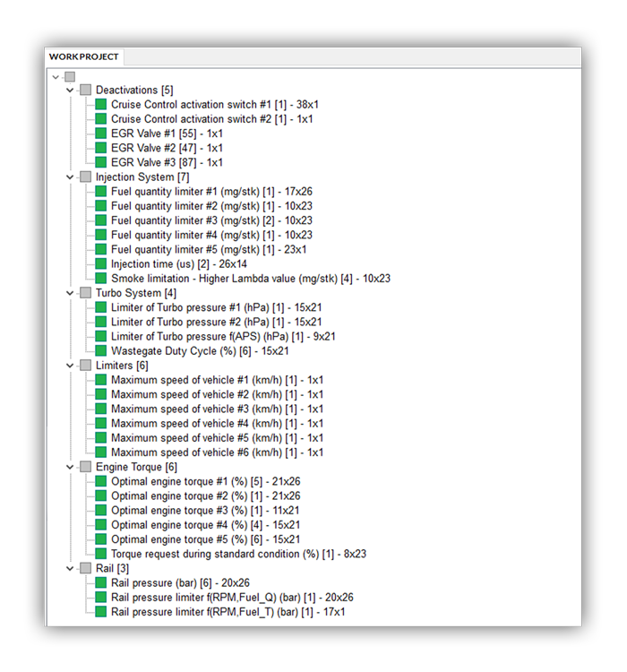Collapse the Injection System group
This screenshot has height=672, width=627.
(71, 177)
